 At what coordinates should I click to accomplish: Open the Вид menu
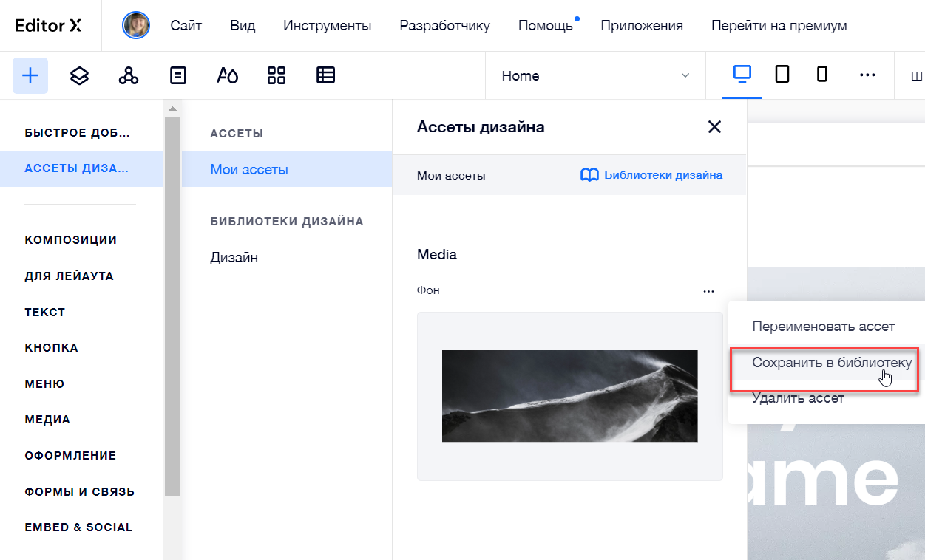coord(243,26)
